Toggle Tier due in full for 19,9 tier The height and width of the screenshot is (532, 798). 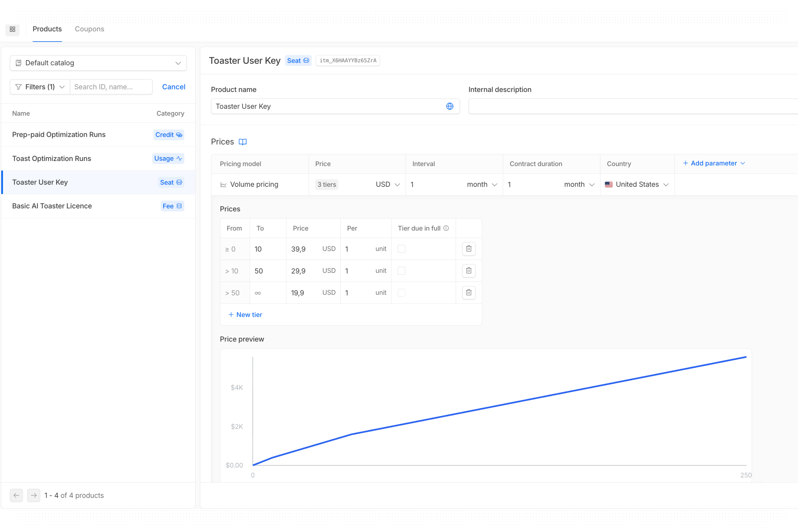click(401, 292)
